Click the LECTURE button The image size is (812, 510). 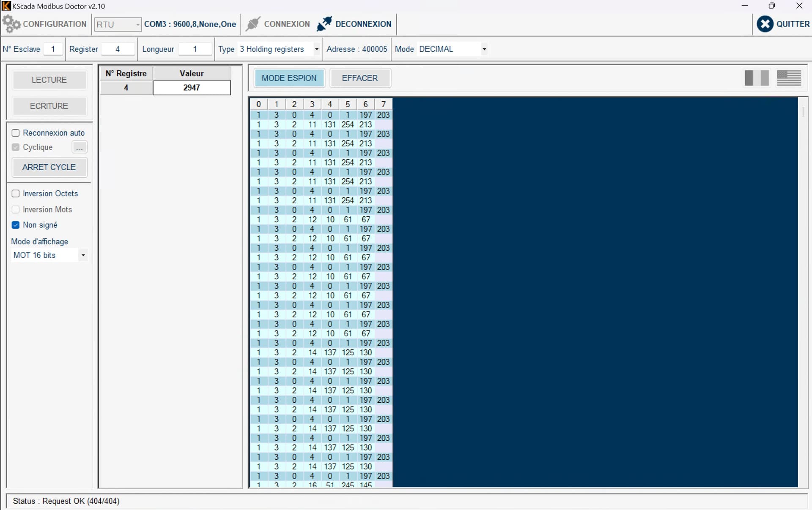(49, 80)
